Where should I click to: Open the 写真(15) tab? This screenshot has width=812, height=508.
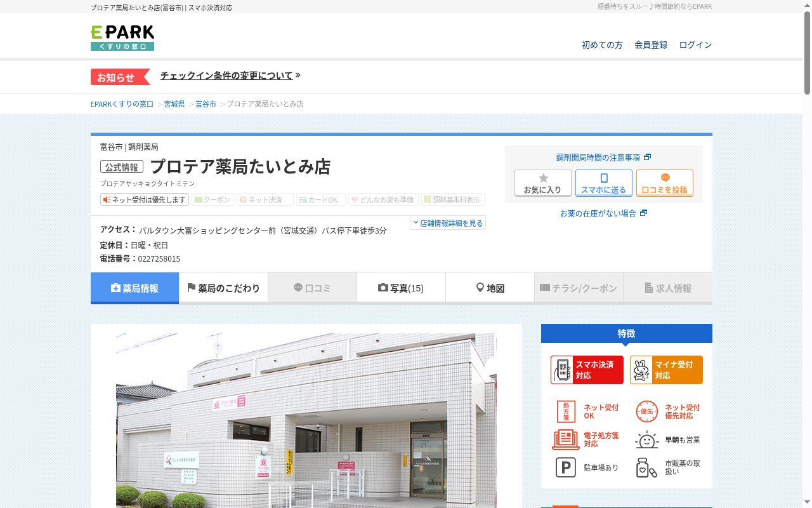tap(401, 288)
